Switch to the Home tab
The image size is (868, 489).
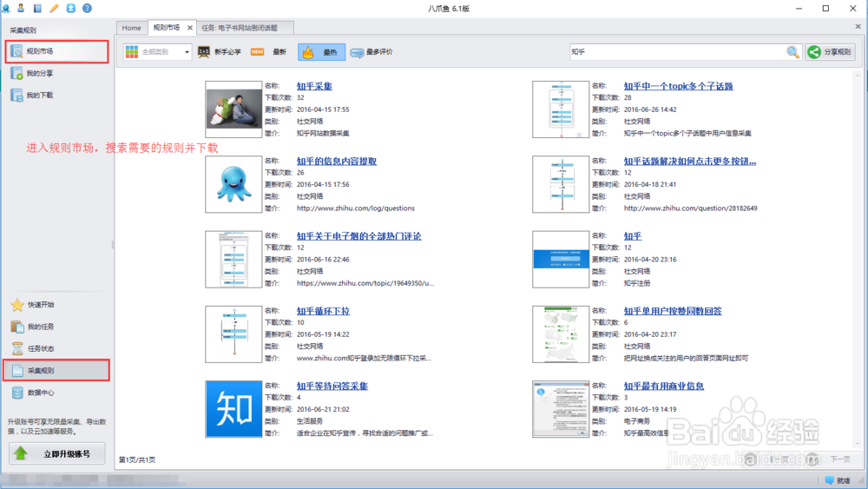131,28
